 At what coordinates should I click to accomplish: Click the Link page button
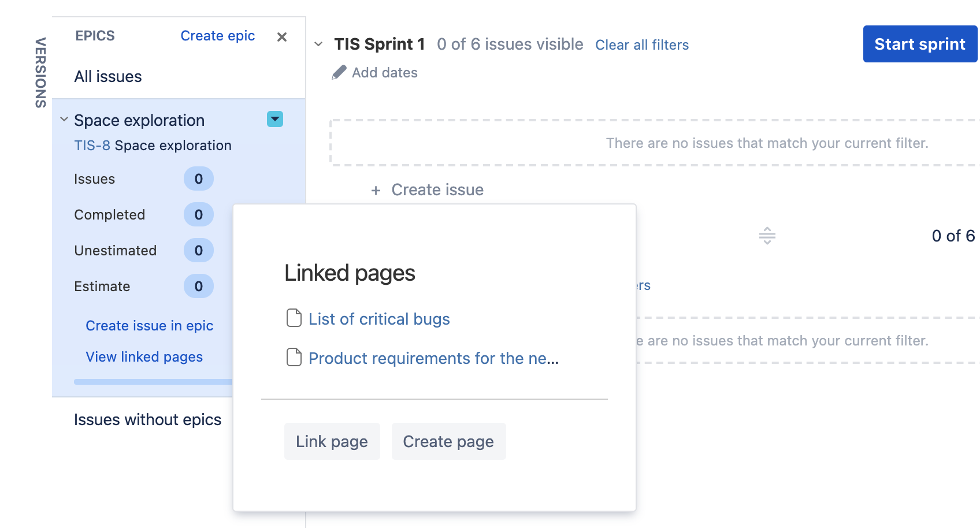click(332, 442)
